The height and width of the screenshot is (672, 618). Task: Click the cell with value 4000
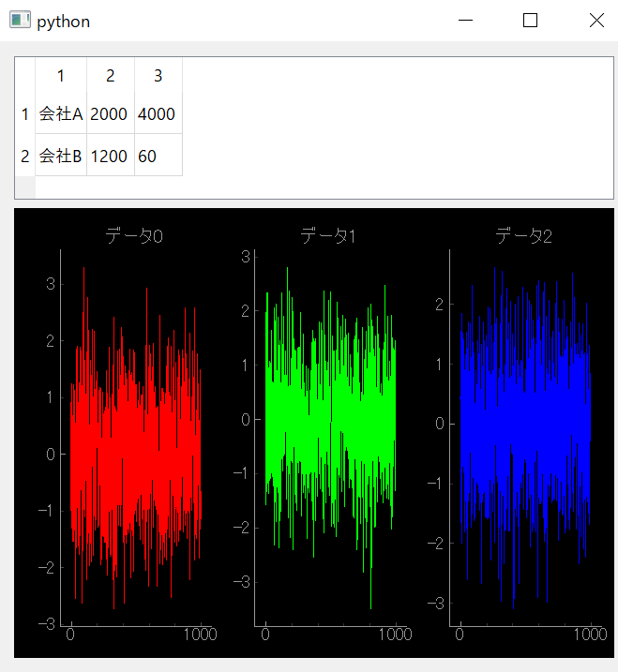point(158,114)
